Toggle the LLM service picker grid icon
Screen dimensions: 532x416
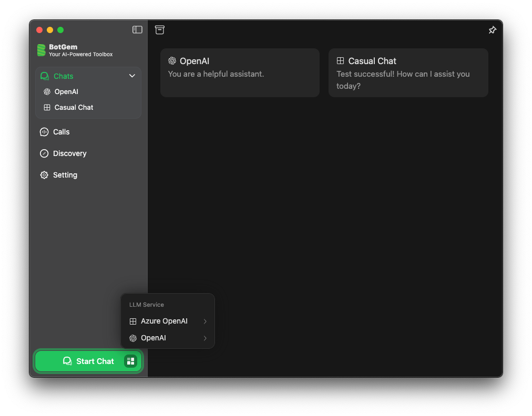(x=130, y=361)
